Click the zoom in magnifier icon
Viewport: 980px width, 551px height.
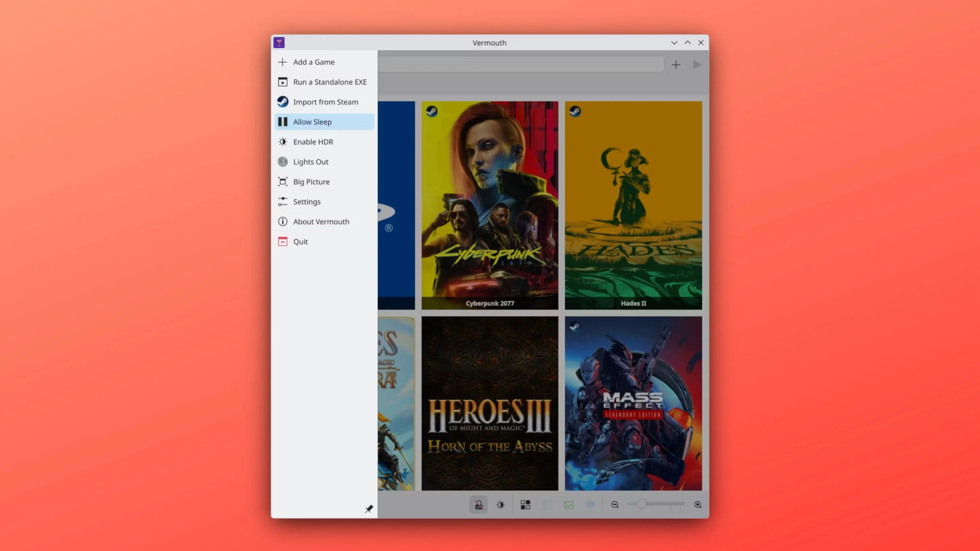click(x=698, y=505)
